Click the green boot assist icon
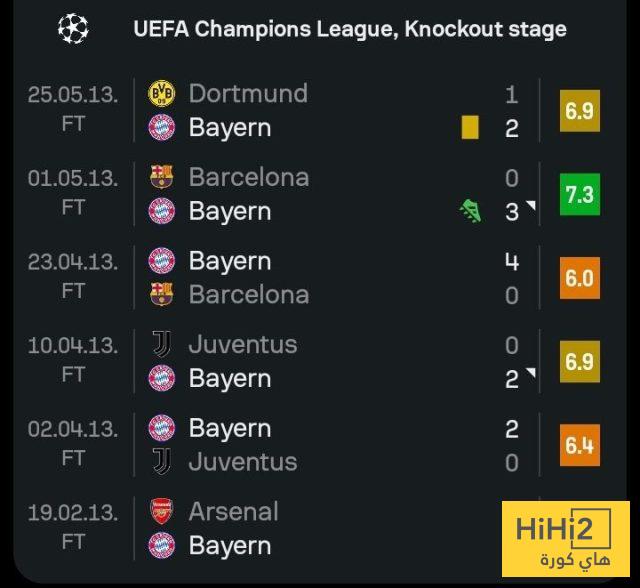Image resolution: width=640 pixels, height=588 pixels. tap(470, 211)
